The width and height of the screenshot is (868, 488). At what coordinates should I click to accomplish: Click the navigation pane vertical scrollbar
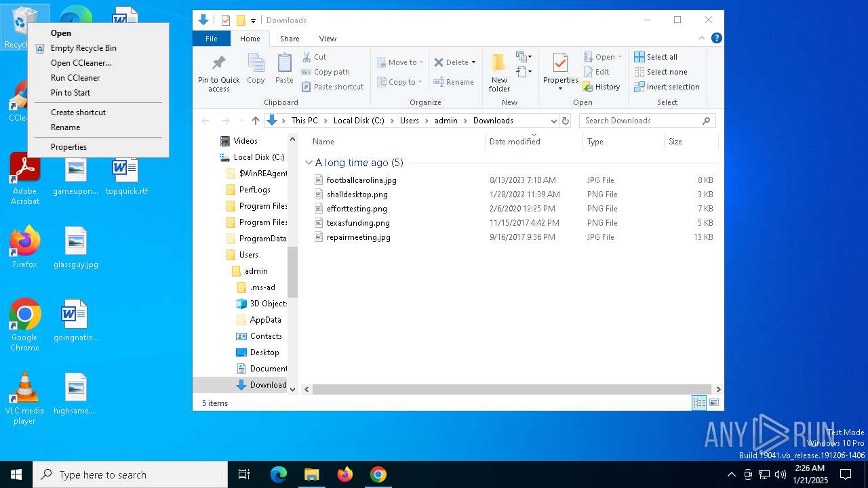pyautogui.click(x=293, y=272)
